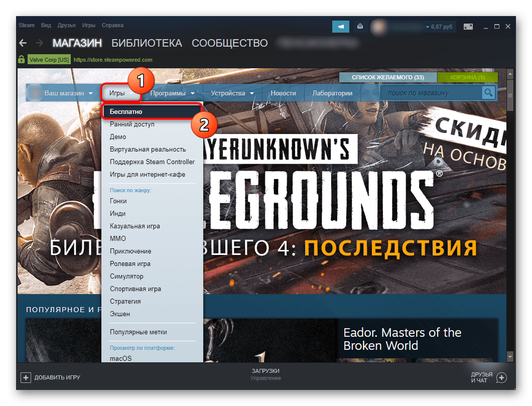Viewport: 532px width, 406px height.
Task: Open Friends and Chat plus icon
Action: [x=501, y=377]
